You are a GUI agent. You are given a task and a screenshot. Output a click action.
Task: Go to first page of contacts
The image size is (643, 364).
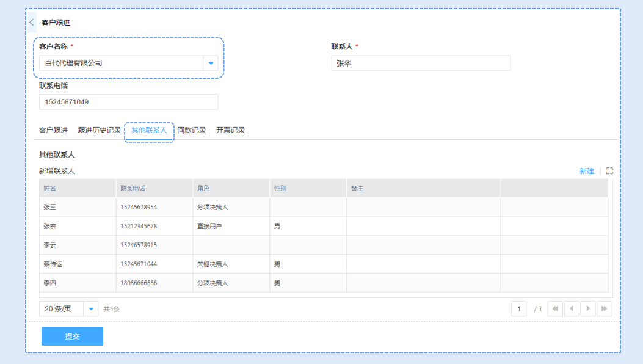point(555,309)
